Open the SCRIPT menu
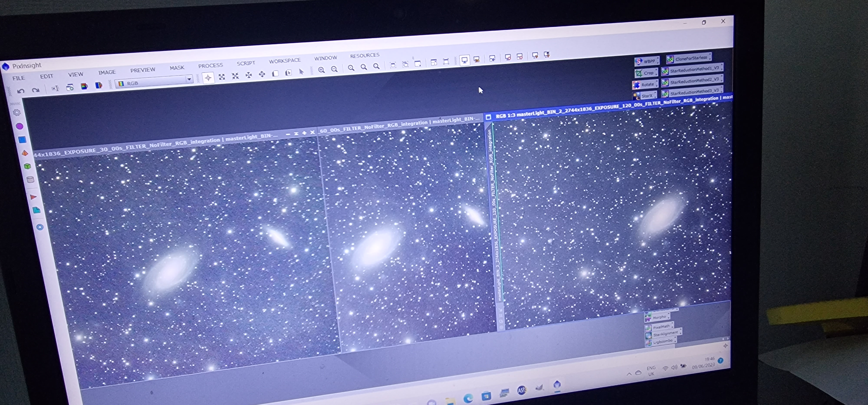The image size is (868, 405). click(x=246, y=63)
